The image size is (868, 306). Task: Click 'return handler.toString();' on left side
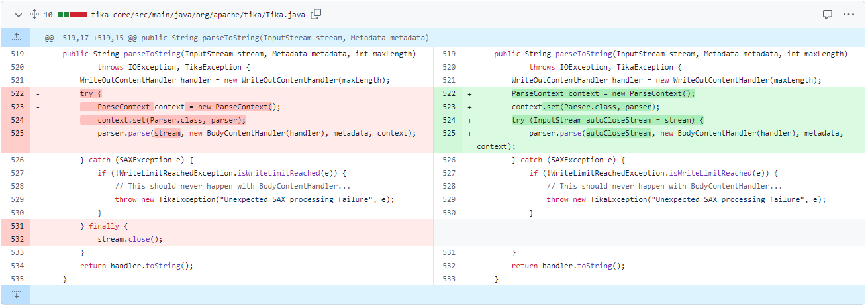(x=136, y=266)
